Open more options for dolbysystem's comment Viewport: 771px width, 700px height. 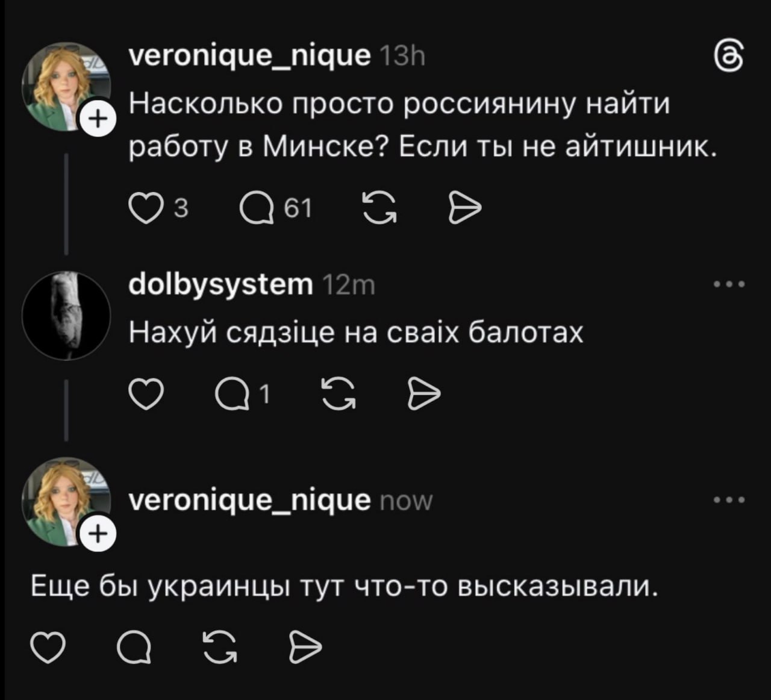click(x=729, y=284)
